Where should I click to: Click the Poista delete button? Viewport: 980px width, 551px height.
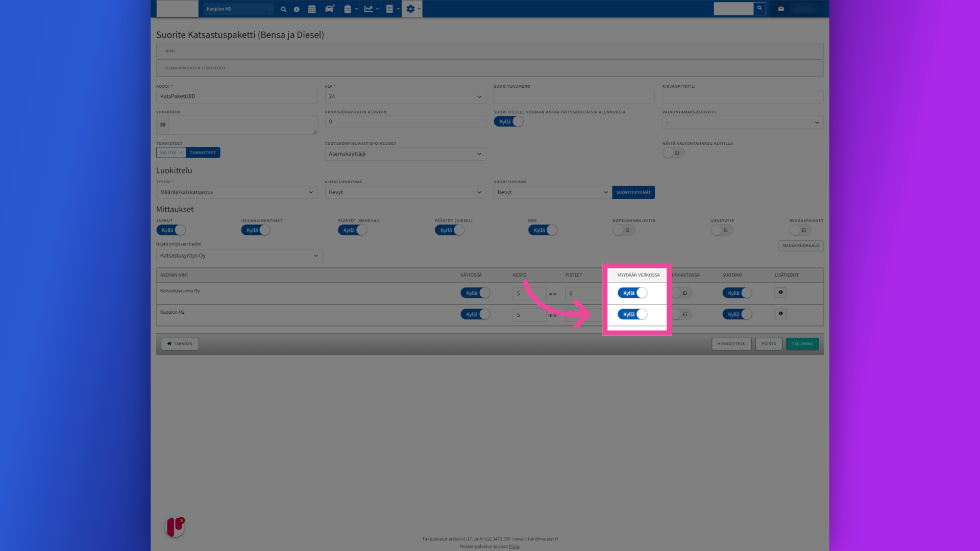point(769,344)
